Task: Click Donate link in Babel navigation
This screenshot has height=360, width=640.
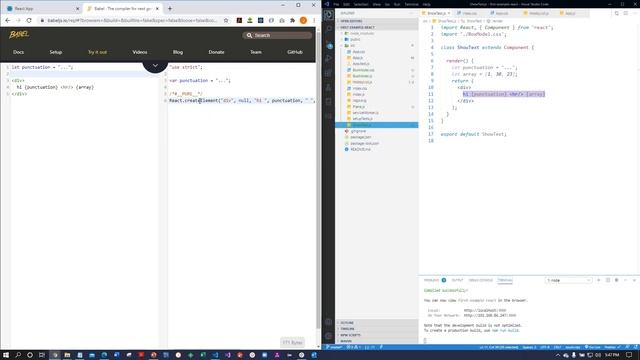Action: click(x=216, y=52)
